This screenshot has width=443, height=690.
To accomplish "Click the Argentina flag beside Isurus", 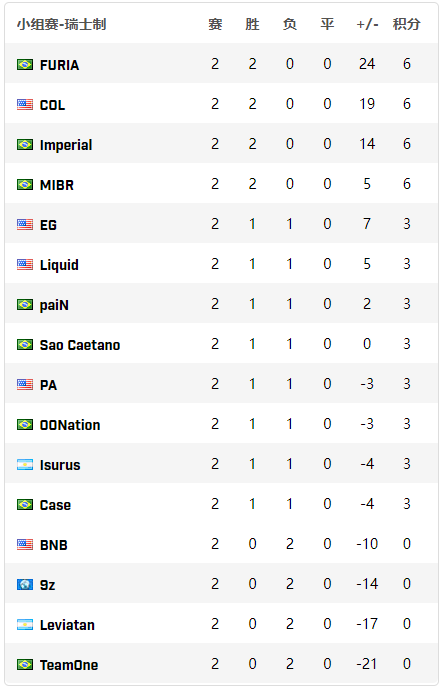I will coord(25,465).
